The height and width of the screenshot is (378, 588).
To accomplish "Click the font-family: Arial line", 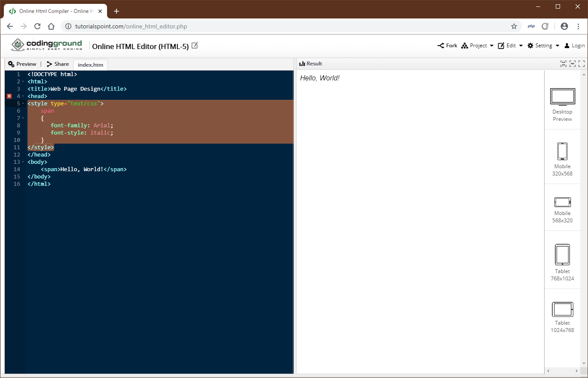I will point(82,126).
